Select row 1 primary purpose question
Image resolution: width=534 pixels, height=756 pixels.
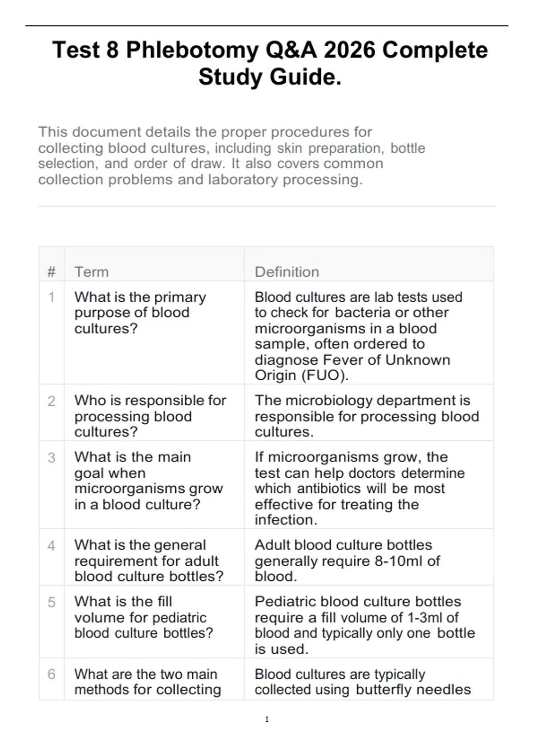tap(140, 313)
